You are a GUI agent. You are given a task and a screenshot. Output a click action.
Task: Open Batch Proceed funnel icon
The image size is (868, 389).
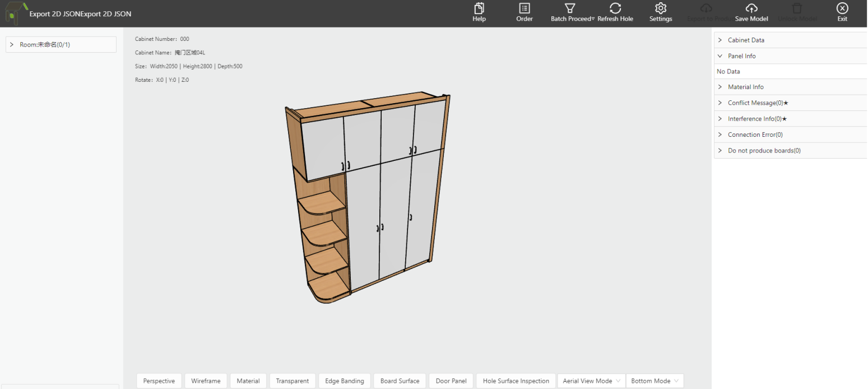click(570, 8)
